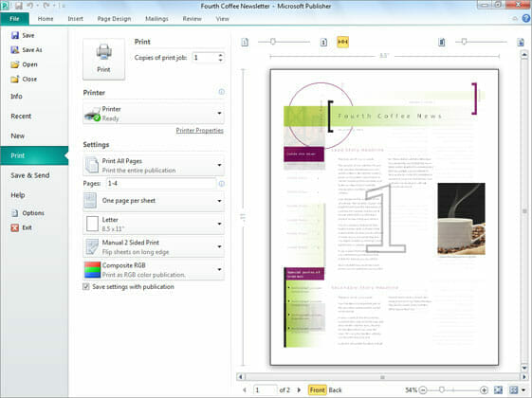
Task: Click the preview vertical scrollbar up arrow
Action: coord(524,54)
